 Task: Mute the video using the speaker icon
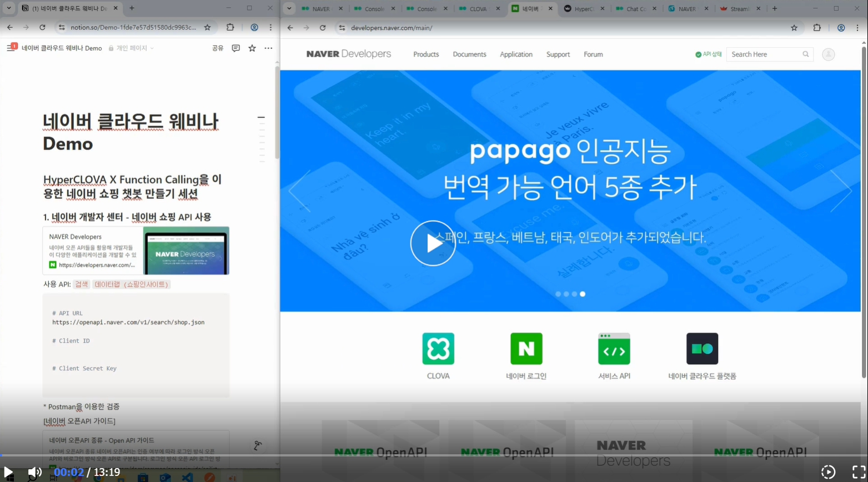pos(35,473)
